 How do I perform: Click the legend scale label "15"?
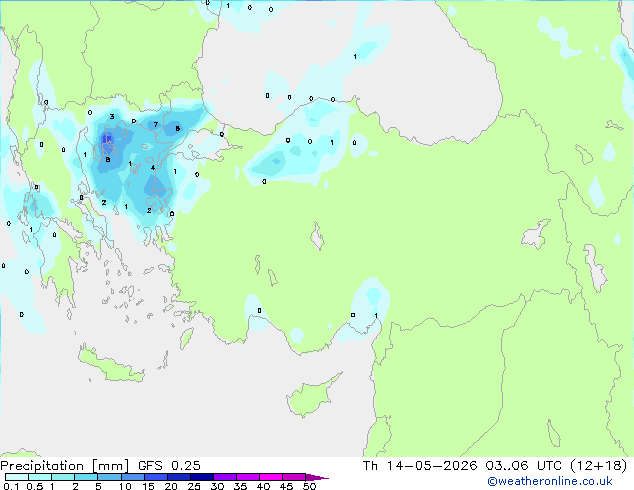click(x=148, y=486)
